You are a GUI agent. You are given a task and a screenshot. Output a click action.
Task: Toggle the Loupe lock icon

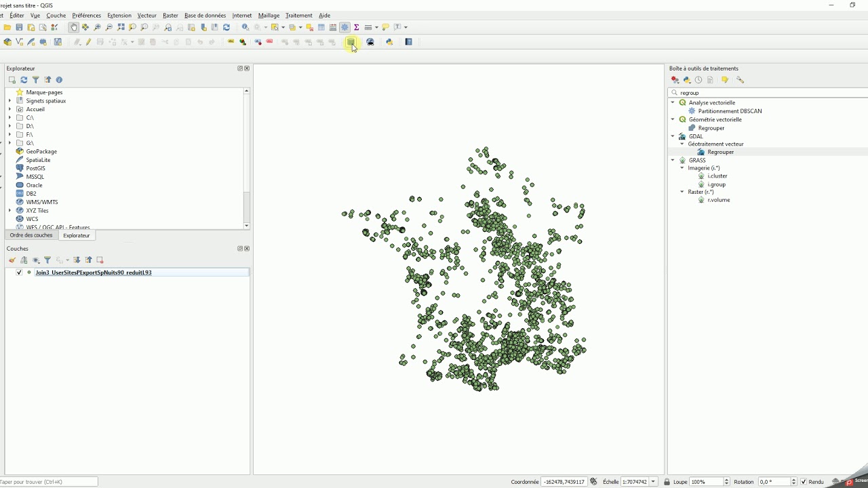667,482
